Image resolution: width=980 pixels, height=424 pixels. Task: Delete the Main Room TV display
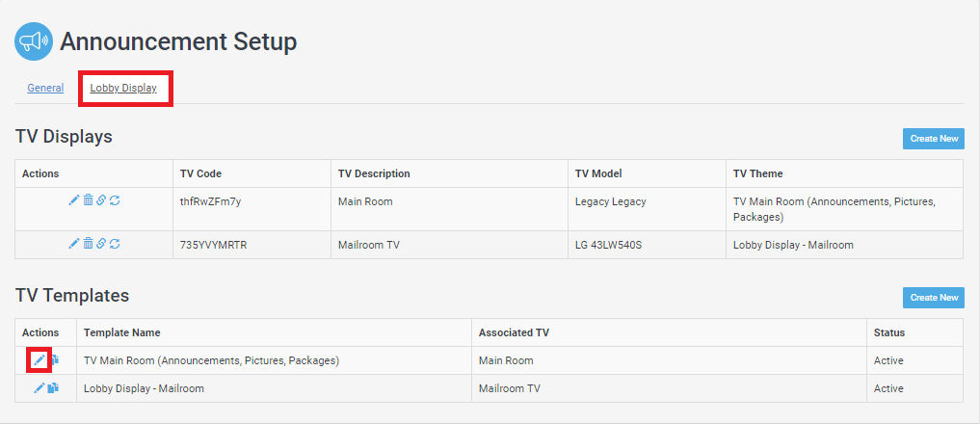88,200
